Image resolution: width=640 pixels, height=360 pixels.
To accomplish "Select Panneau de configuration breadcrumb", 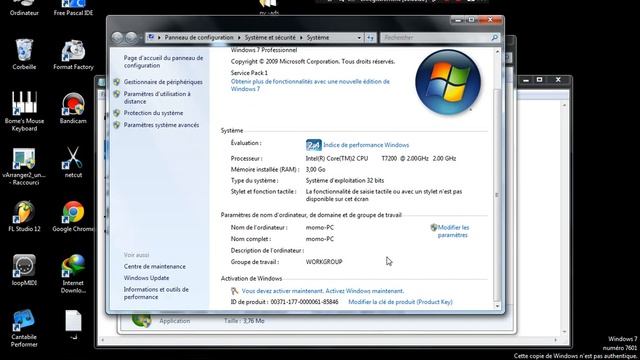I will 199,38.
